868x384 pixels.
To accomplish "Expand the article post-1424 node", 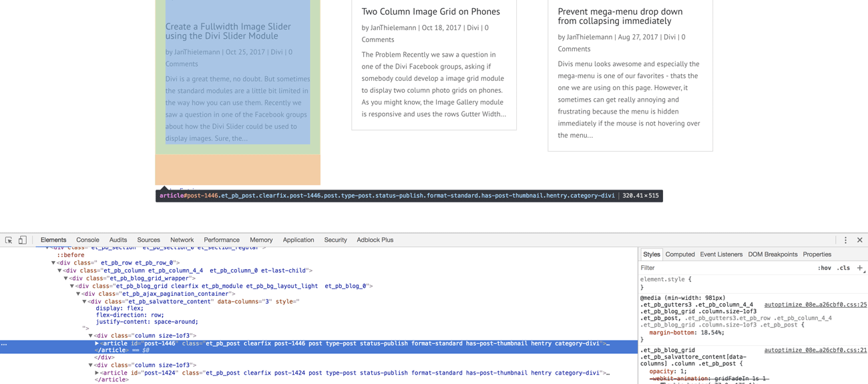I will click(x=97, y=373).
